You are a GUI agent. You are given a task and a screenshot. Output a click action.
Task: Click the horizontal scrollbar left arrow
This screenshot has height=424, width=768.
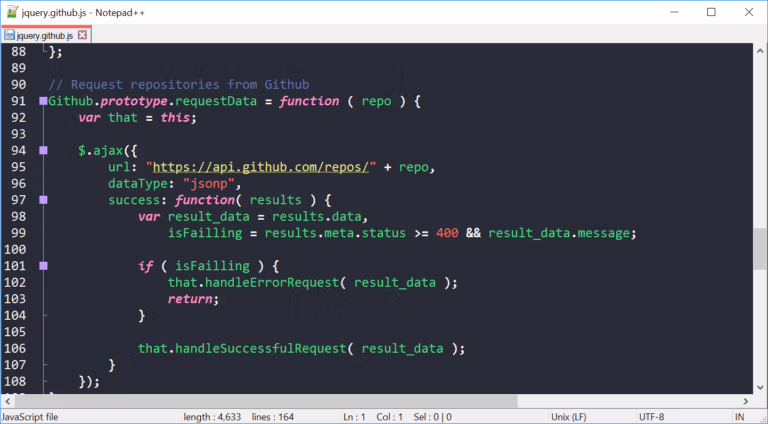pos(7,401)
